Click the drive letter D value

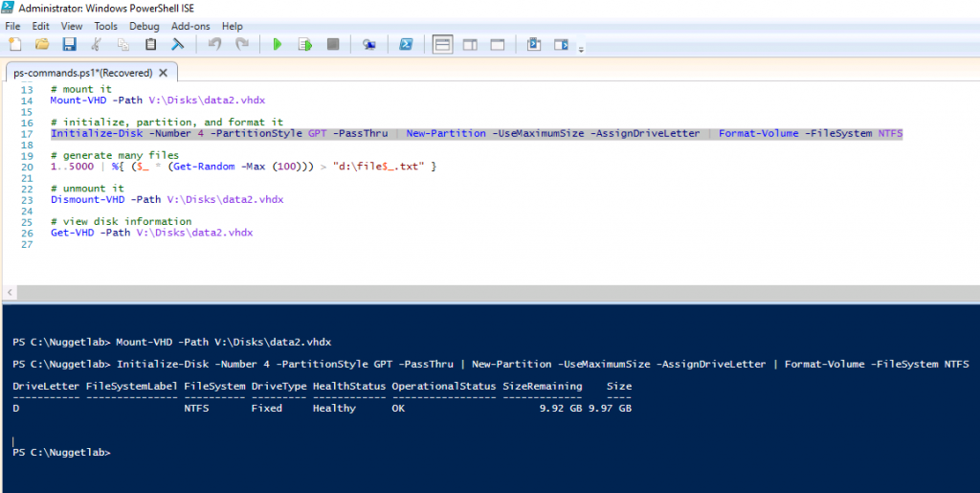click(x=15, y=408)
